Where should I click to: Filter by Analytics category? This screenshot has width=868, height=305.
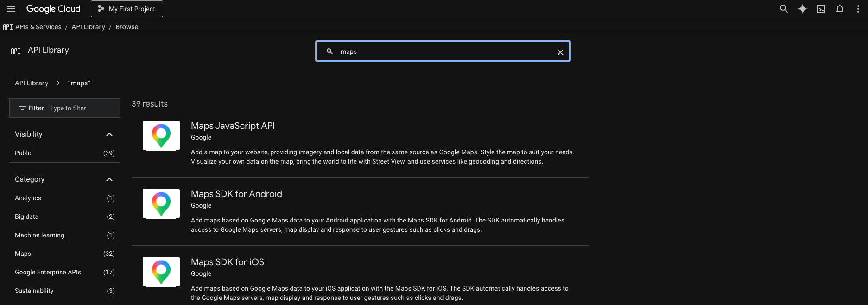click(65, 198)
